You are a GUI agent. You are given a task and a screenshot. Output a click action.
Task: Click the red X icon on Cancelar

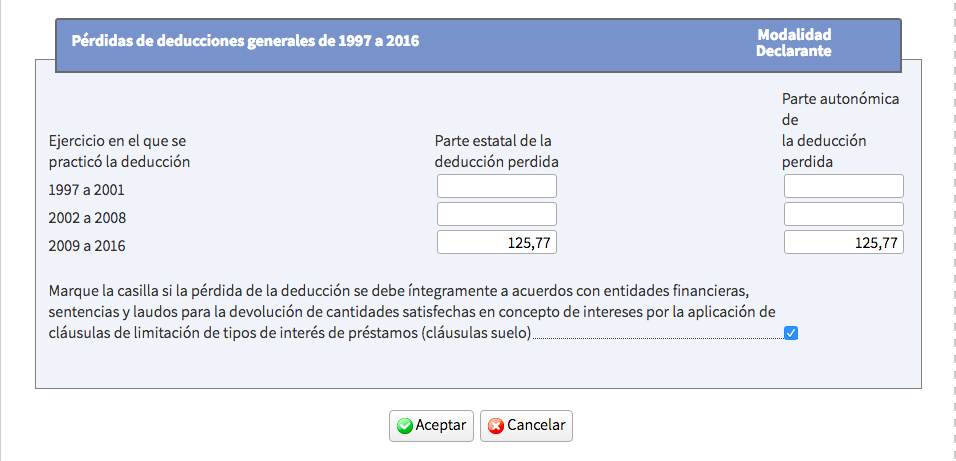(x=496, y=425)
